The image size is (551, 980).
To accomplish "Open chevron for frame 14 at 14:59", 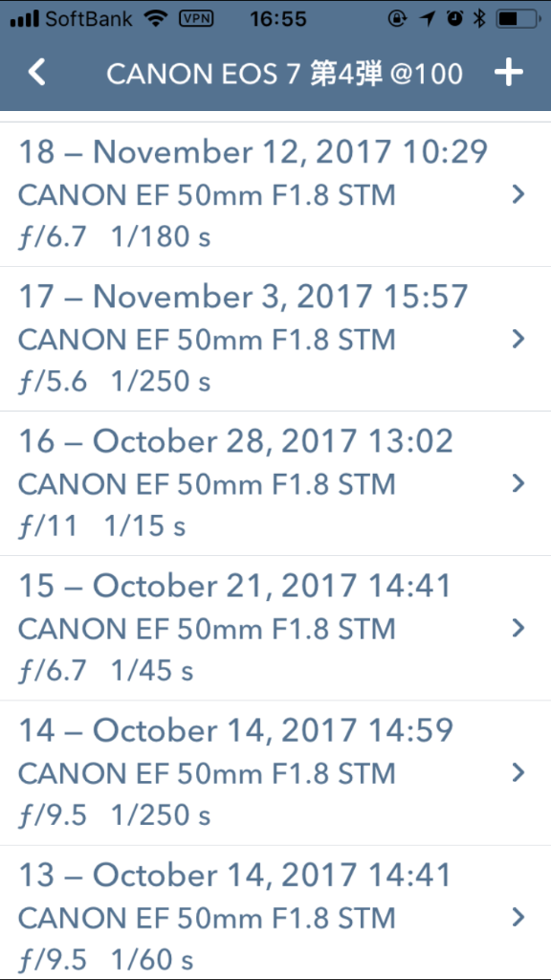I will coord(518,773).
